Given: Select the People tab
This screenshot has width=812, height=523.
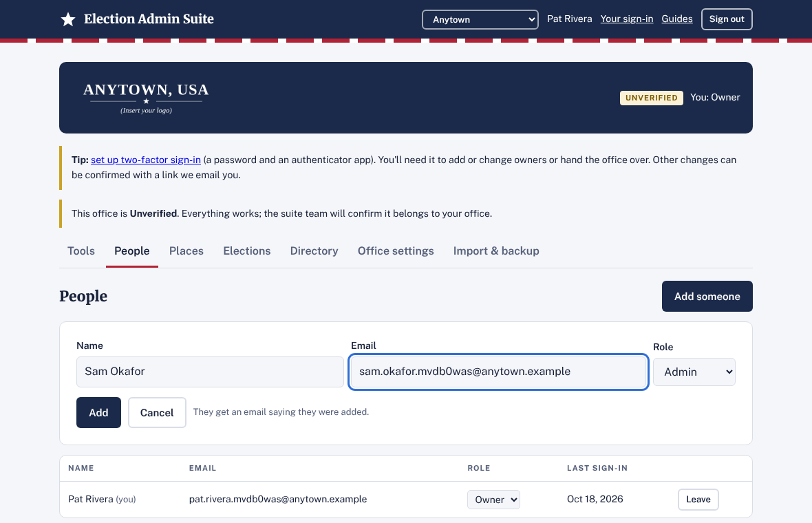Looking at the screenshot, I should (x=132, y=250).
